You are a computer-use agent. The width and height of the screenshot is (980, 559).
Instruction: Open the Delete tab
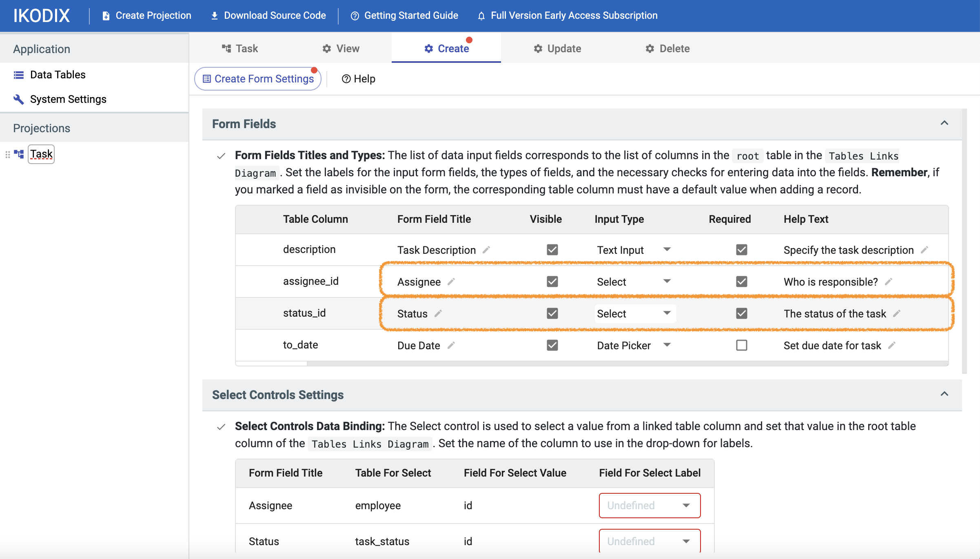(x=667, y=48)
